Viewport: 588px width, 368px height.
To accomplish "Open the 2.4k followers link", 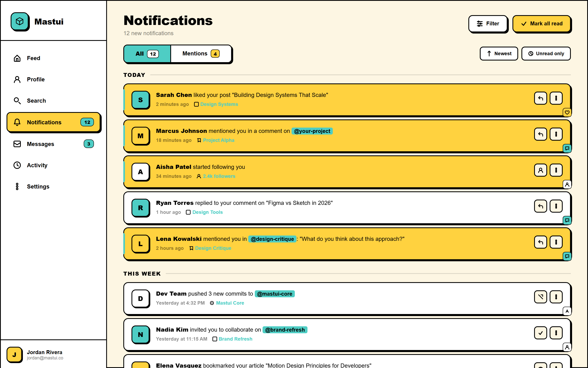I will 219,176.
